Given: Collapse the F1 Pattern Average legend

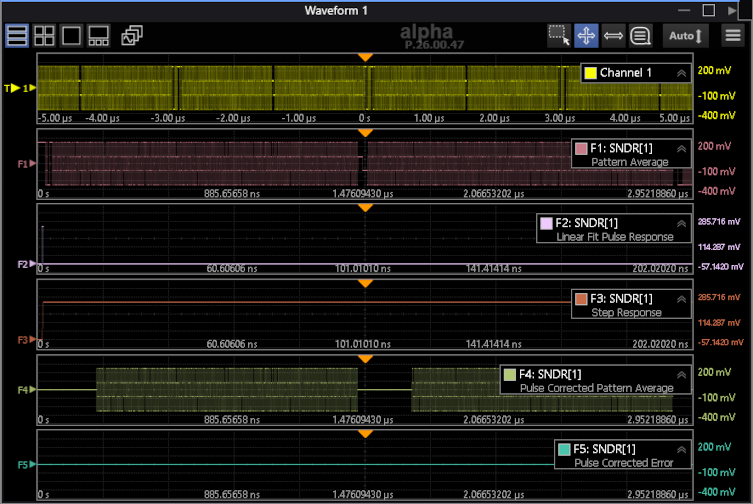Looking at the screenshot, I should pos(681,148).
